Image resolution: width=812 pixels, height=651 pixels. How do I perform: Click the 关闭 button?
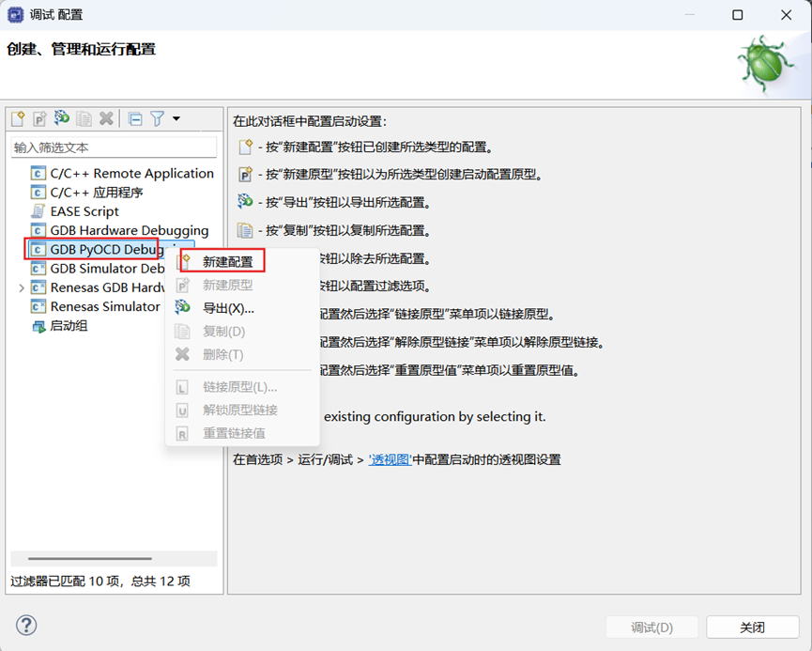(x=753, y=628)
